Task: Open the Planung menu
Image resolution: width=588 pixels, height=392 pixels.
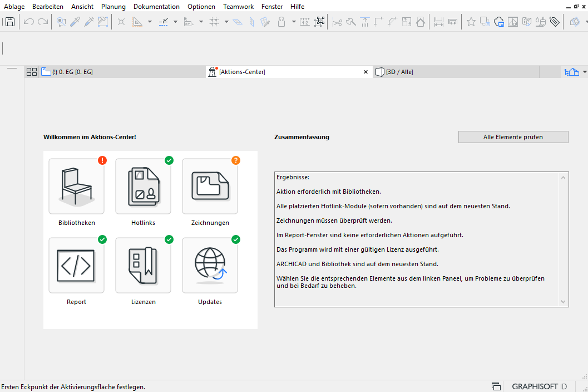Action: tap(113, 6)
